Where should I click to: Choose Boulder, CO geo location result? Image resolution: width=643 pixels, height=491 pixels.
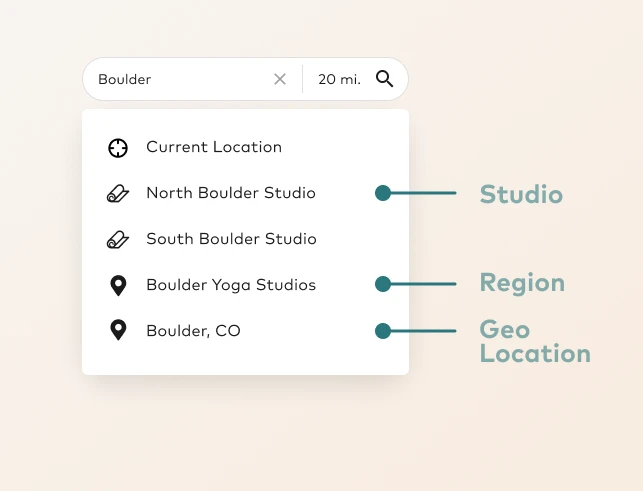pyautogui.click(x=194, y=331)
